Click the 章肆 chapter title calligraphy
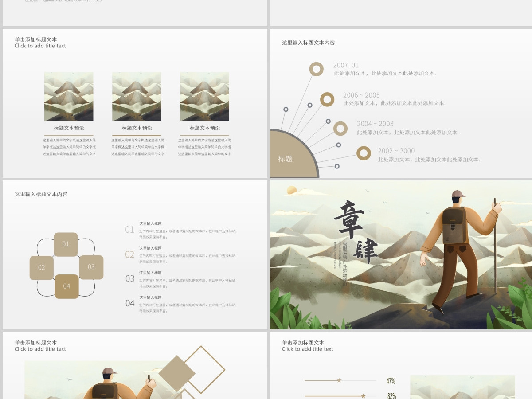 [356, 231]
